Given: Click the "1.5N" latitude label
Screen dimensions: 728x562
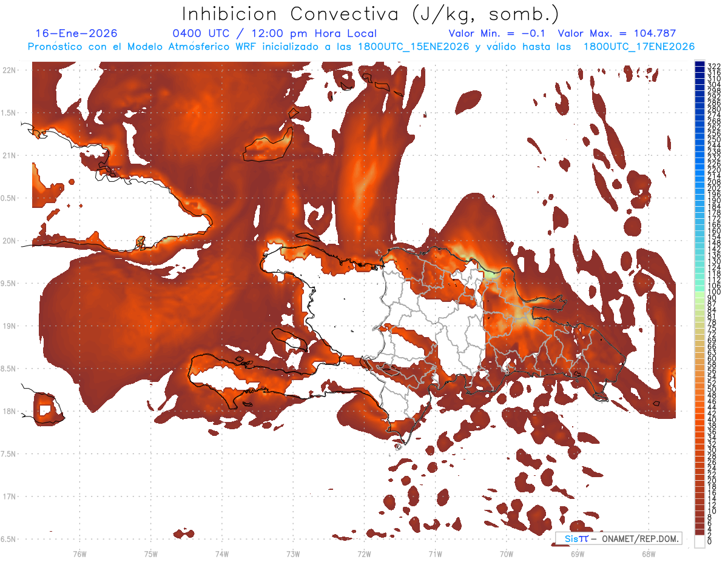Looking at the screenshot, I should pos(8,113).
